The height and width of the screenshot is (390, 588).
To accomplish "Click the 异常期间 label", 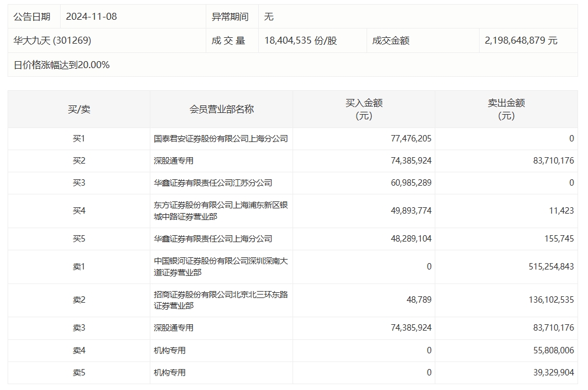I will coord(230,17).
